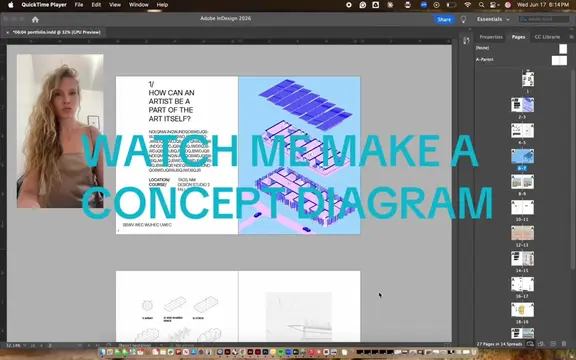Open the Apple menu
576x360 pixels.
(11, 5)
